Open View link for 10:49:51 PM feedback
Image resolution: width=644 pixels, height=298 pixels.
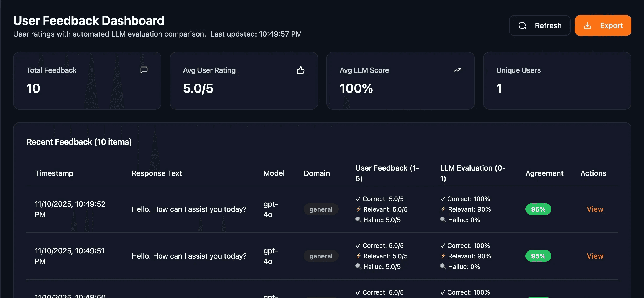(595, 256)
